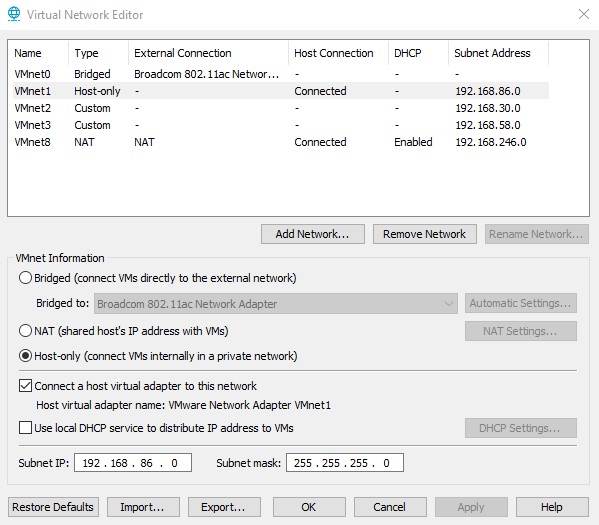Click the Host-only type cell
599x525 pixels.
coord(97,91)
